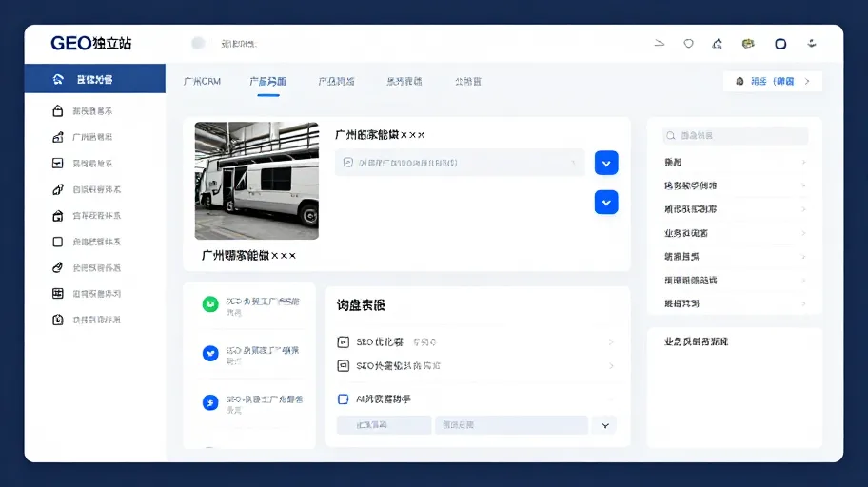Click the blue bird circle icon in the list
Screen dimensions: 868x487
tap(210, 353)
